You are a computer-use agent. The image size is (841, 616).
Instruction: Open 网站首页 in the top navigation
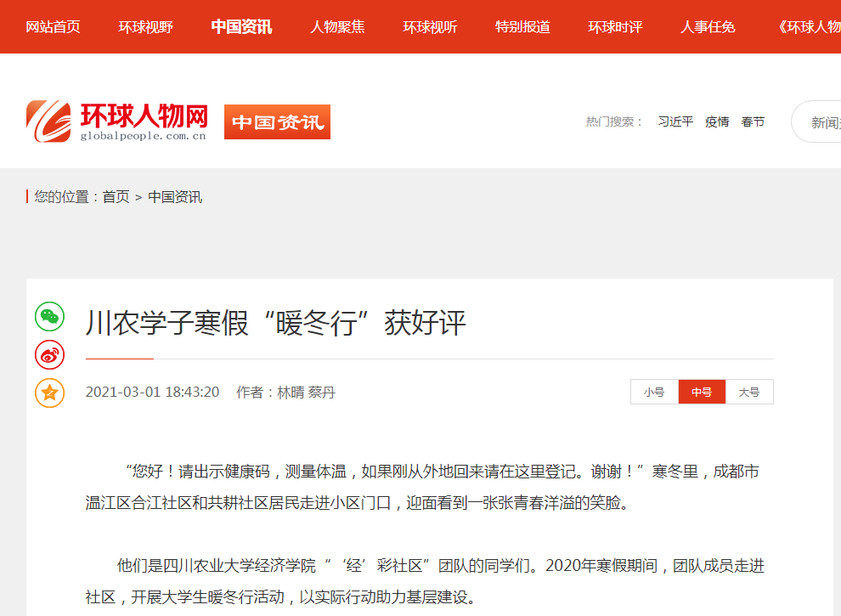(x=54, y=27)
